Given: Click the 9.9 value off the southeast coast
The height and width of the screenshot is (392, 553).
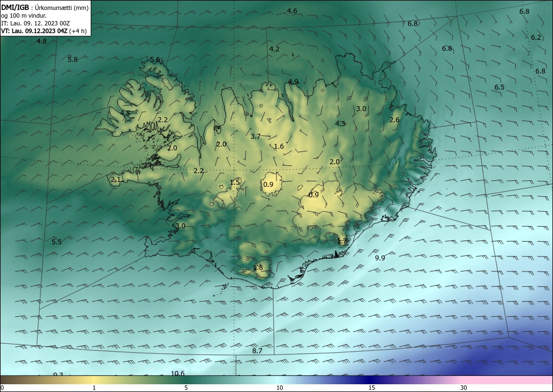Looking at the screenshot, I should coord(380,258).
